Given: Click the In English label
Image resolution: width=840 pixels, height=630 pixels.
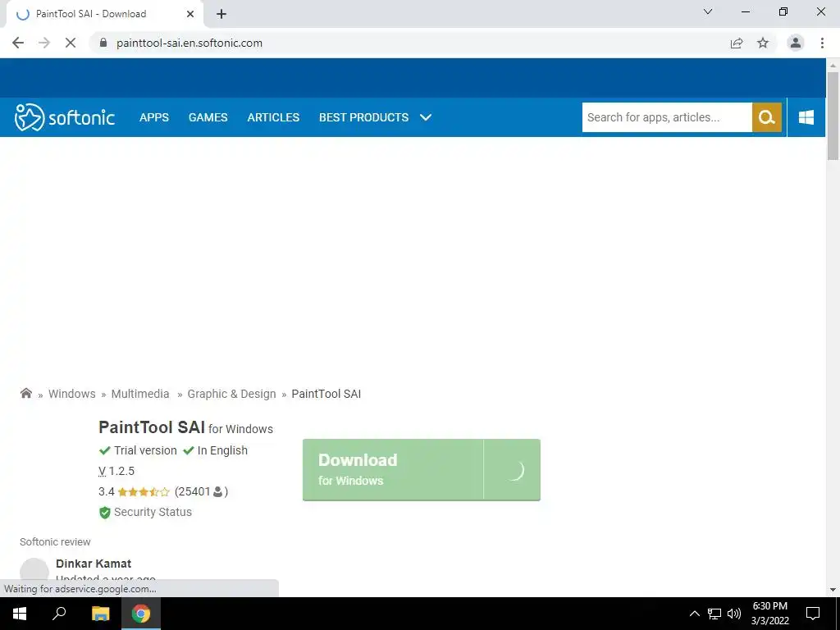Looking at the screenshot, I should pyautogui.click(x=222, y=450).
